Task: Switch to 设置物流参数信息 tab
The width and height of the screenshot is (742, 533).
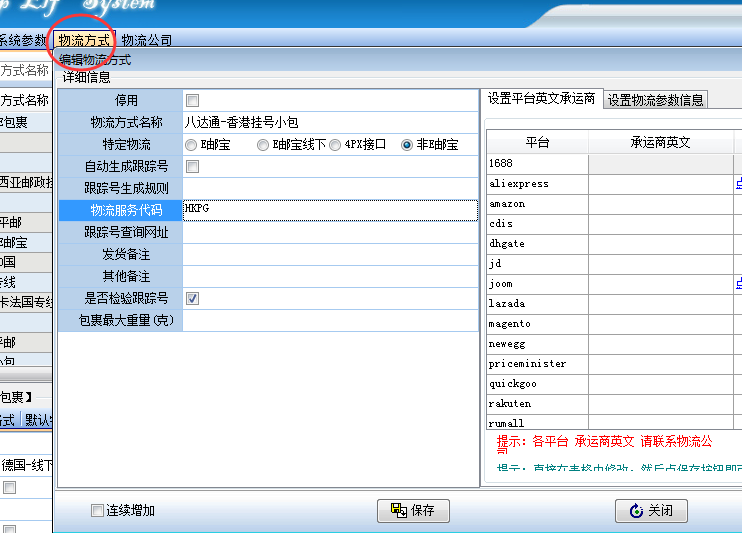Action: [655, 100]
